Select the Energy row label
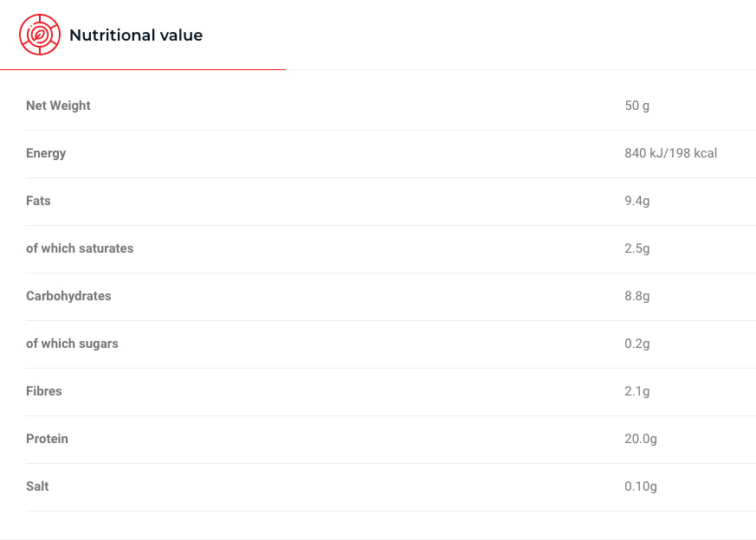Viewport: 756px width, 540px height. coord(46,153)
